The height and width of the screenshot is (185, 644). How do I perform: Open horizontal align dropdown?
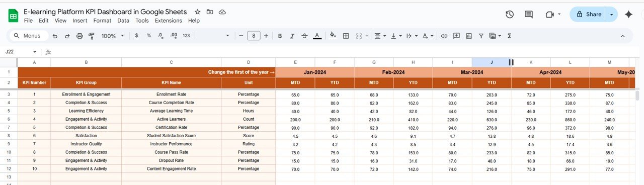(380, 36)
